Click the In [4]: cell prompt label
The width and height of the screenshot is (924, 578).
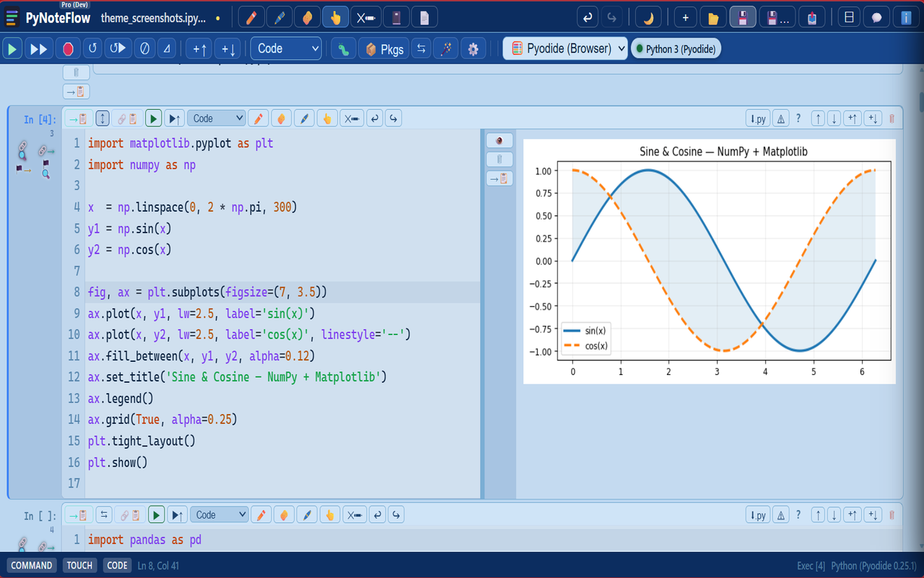point(40,119)
